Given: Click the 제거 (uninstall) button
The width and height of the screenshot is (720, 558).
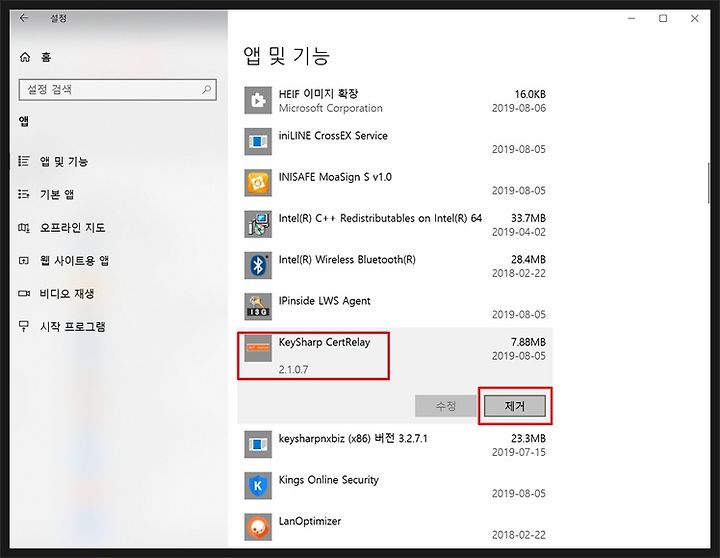Looking at the screenshot, I should [515, 406].
